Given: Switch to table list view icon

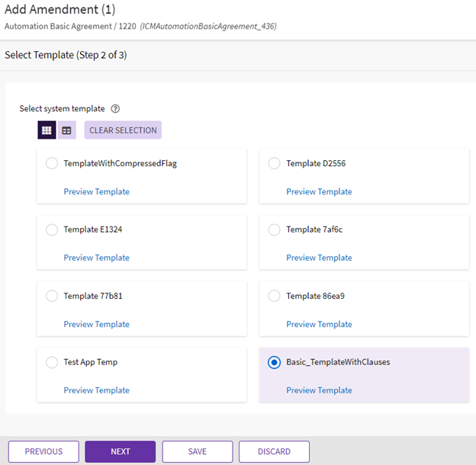Looking at the screenshot, I should (67, 130).
